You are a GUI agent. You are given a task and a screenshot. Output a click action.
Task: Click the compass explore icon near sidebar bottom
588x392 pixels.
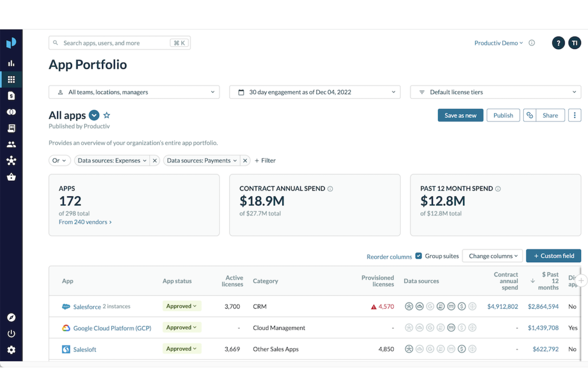point(11,317)
